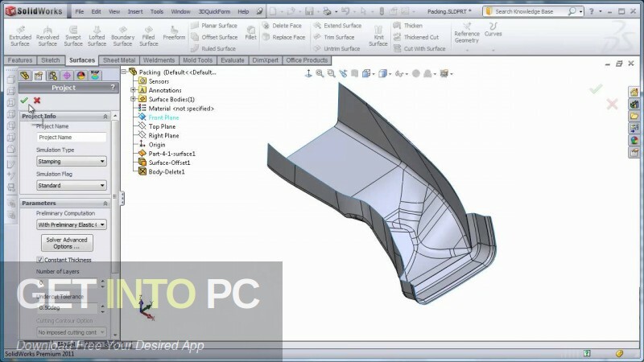The width and height of the screenshot is (644, 362).
Task: Click the Zoom to Fit view icon
Action: tap(320, 73)
